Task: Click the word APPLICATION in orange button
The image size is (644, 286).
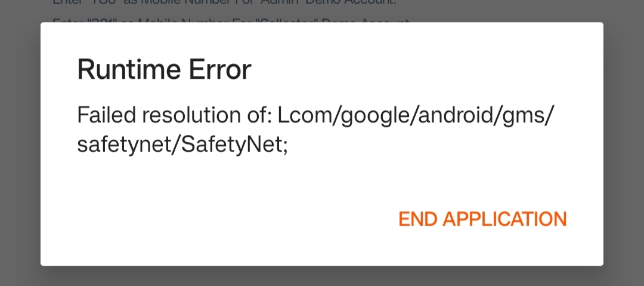Action: 505,219
